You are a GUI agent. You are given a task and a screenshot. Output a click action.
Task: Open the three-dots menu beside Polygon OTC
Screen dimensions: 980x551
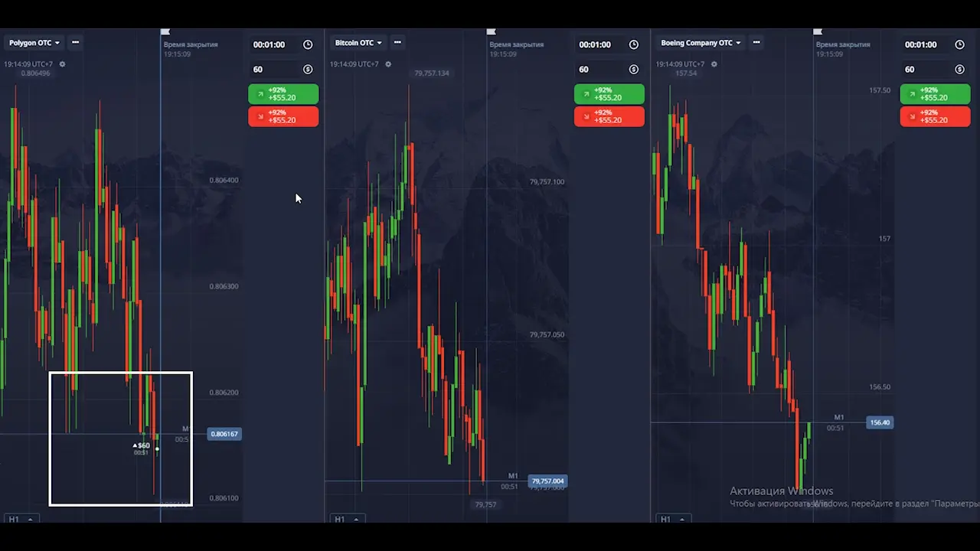click(x=75, y=43)
